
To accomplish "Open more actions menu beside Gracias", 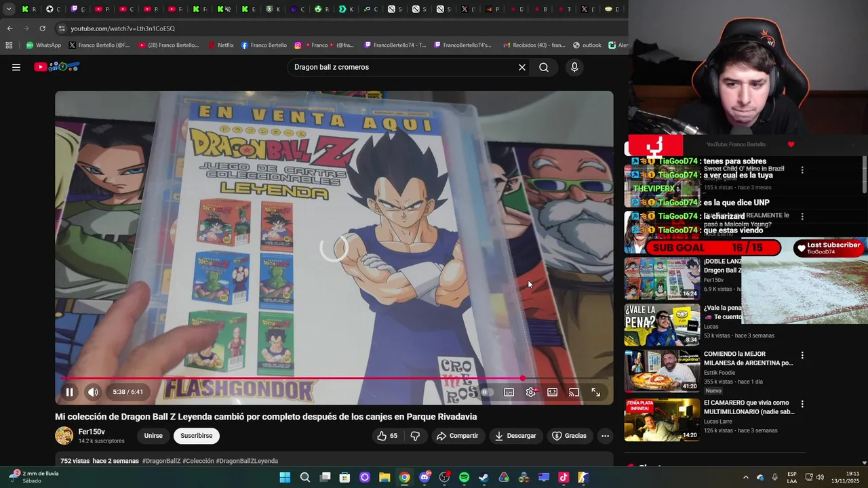I will pos(605,436).
